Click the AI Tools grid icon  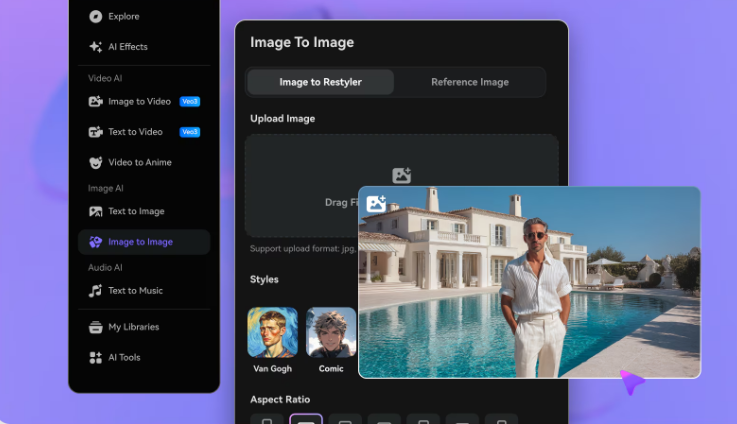coord(95,358)
